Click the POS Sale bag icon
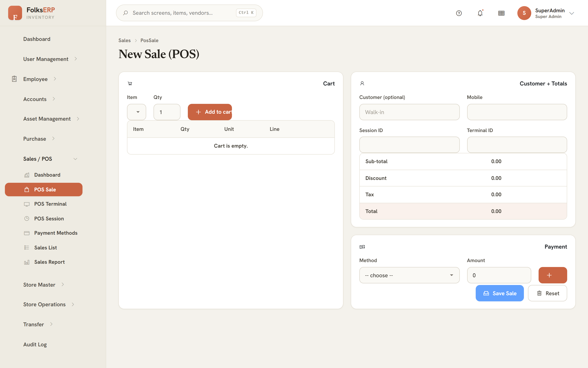588x368 pixels. pos(27,190)
